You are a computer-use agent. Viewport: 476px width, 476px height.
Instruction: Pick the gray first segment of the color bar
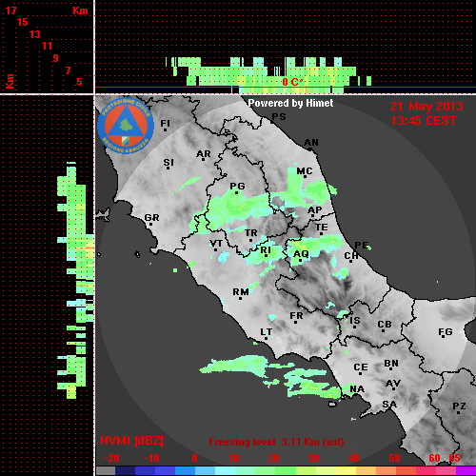(x=106, y=471)
